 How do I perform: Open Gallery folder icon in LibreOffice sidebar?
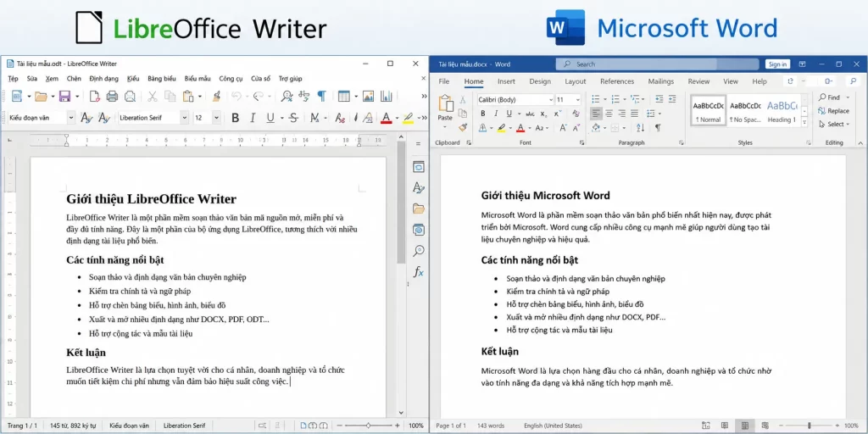[x=419, y=209]
